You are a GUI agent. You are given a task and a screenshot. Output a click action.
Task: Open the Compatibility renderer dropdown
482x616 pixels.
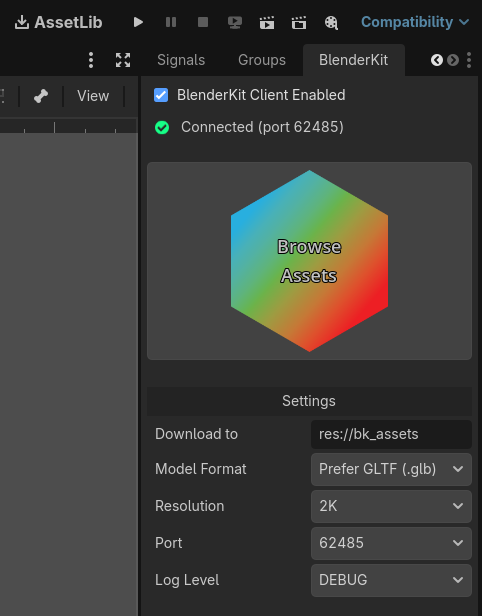pyautogui.click(x=415, y=22)
